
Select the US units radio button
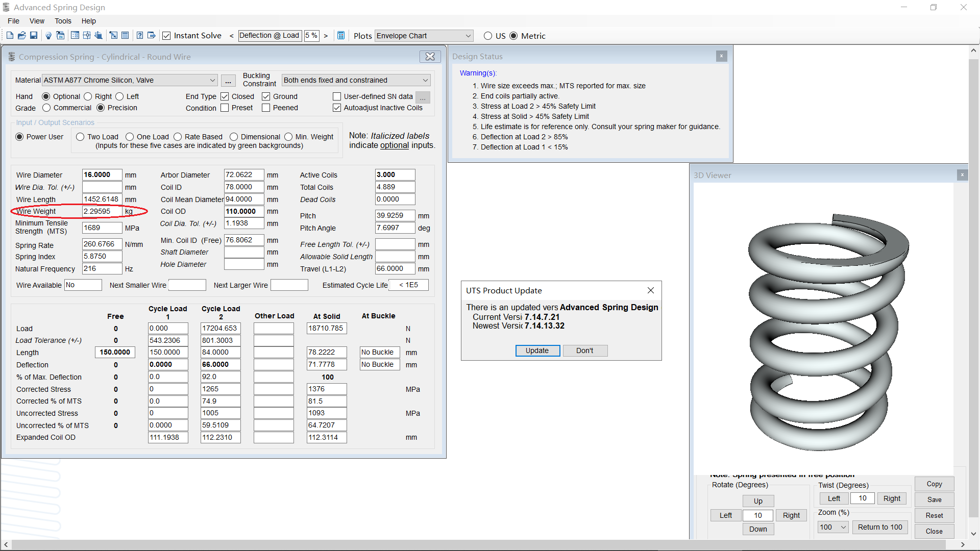(488, 36)
